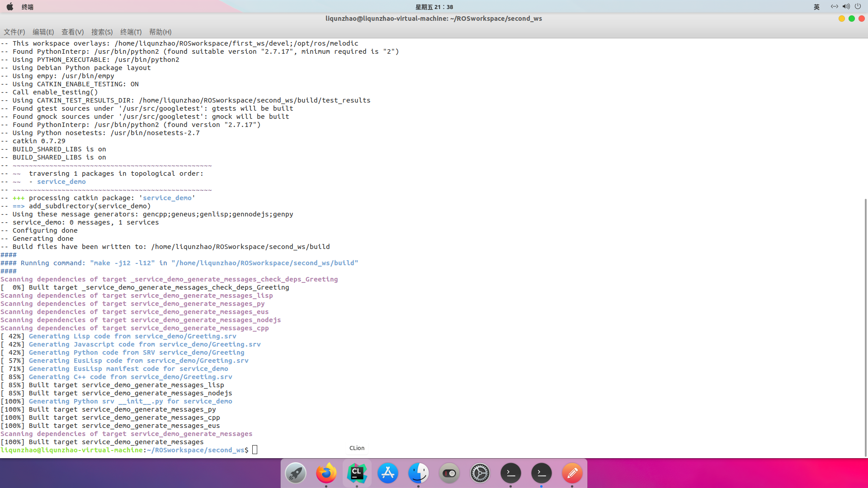Open the 文件(F) menu
This screenshot has width=868, height=488.
coord(14,32)
